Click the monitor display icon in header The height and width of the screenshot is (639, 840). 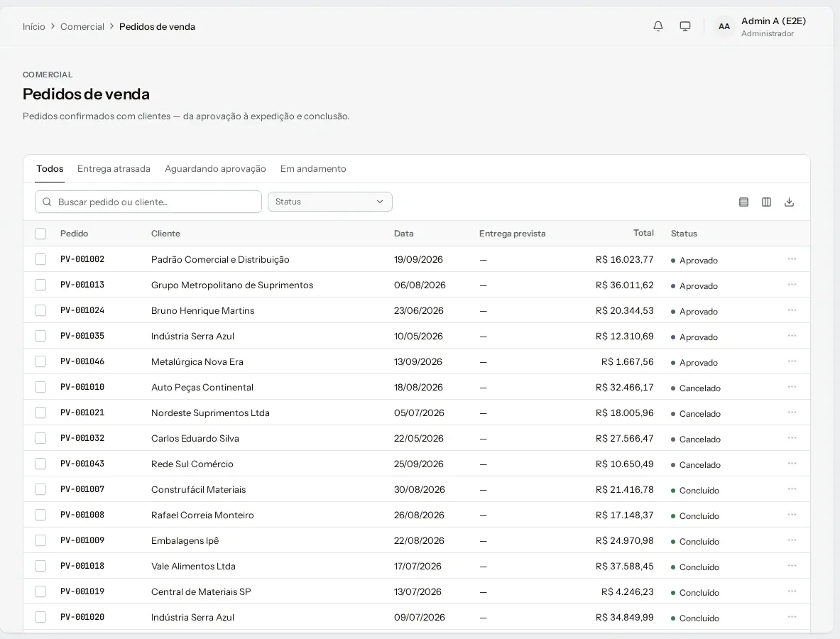(684, 26)
